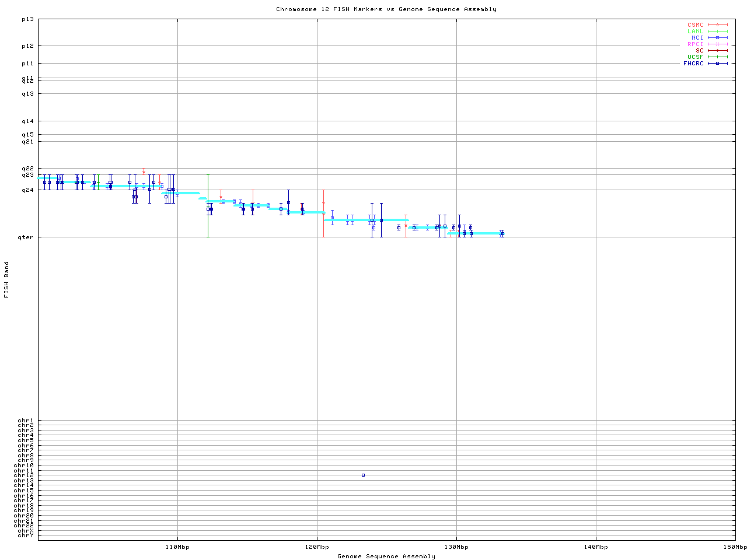Click the UCSF legend marker symbol
Viewport: 747px width, 560px height.
pos(717,57)
